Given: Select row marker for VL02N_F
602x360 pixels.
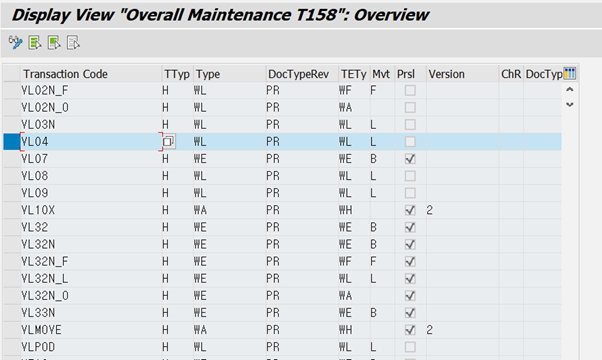Looking at the screenshot, I should [12, 91].
